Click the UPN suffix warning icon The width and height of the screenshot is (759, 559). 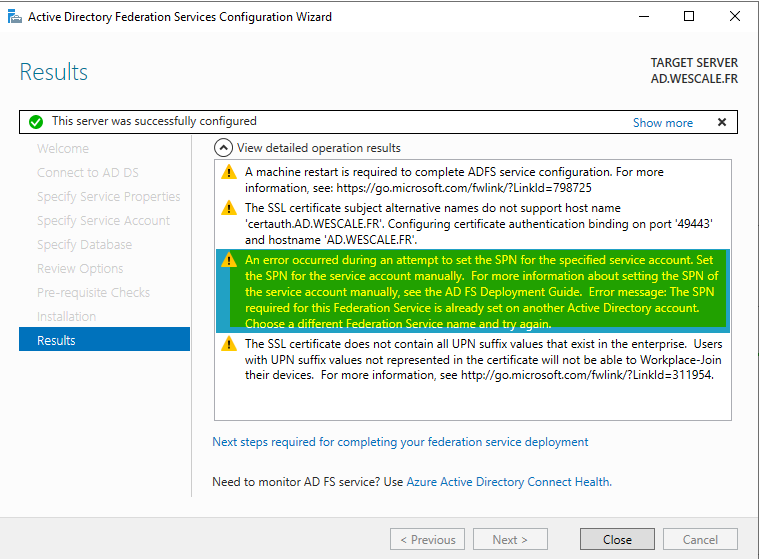click(x=228, y=344)
